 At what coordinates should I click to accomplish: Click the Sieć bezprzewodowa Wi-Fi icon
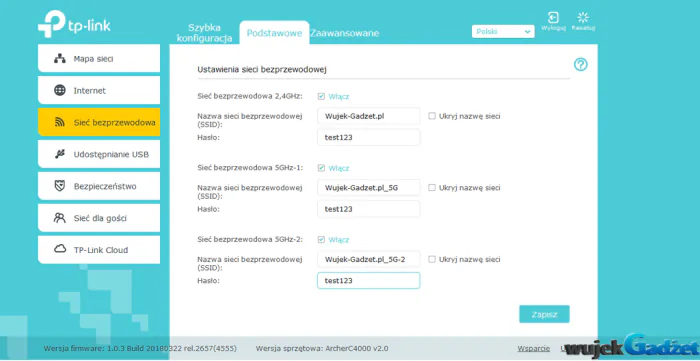coord(59,122)
